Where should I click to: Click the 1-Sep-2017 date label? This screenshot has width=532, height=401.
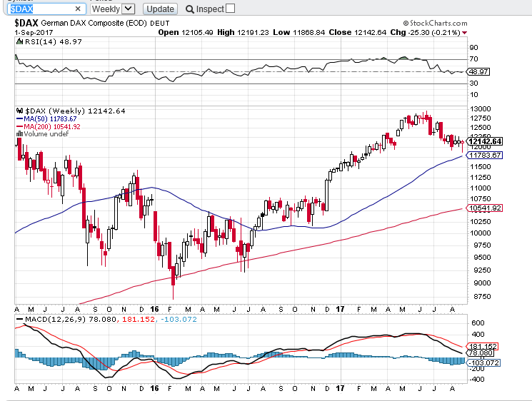(x=34, y=33)
